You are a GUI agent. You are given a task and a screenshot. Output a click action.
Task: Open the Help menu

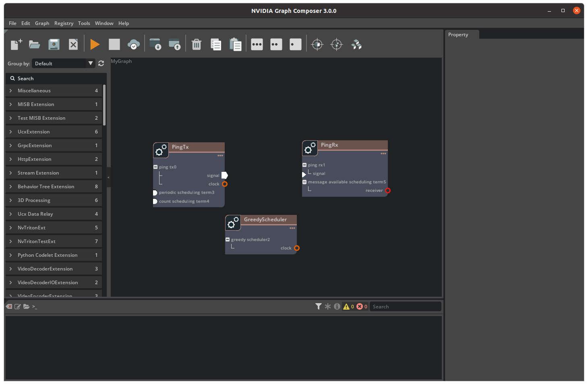124,23
